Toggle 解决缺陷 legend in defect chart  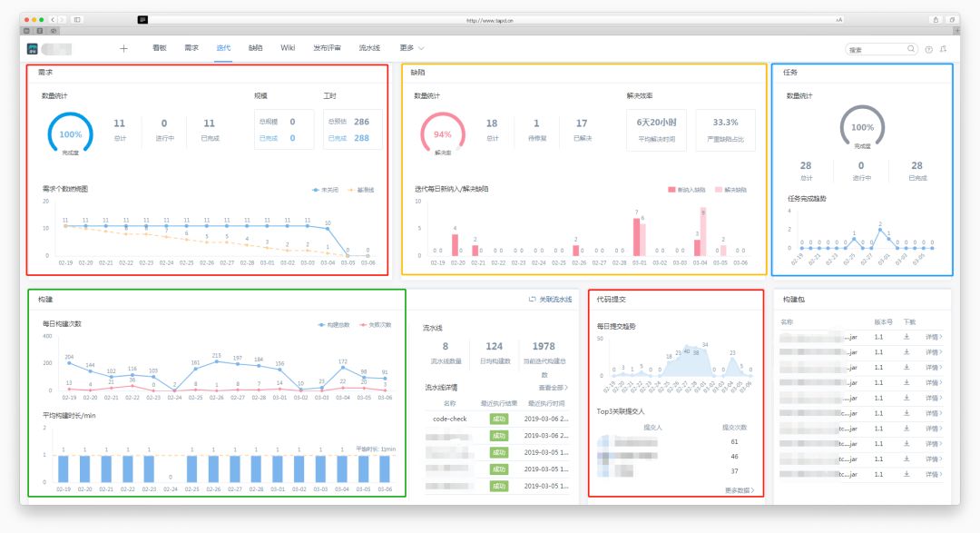click(730, 190)
